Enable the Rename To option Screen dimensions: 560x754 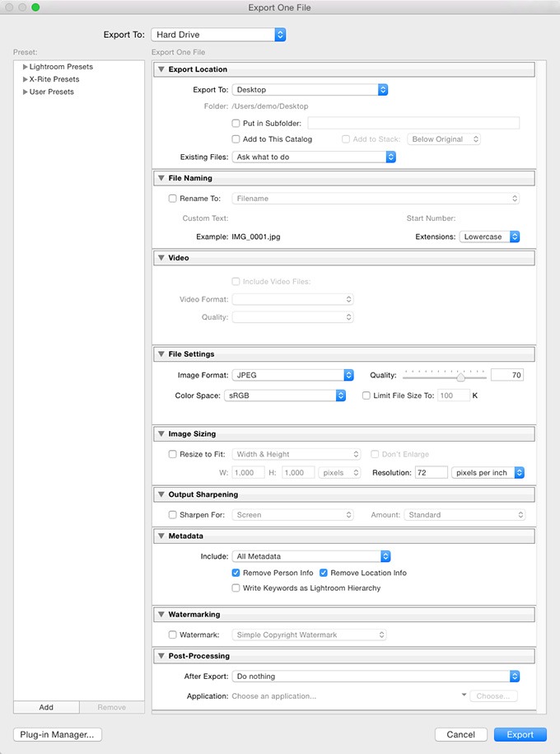click(x=172, y=198)
